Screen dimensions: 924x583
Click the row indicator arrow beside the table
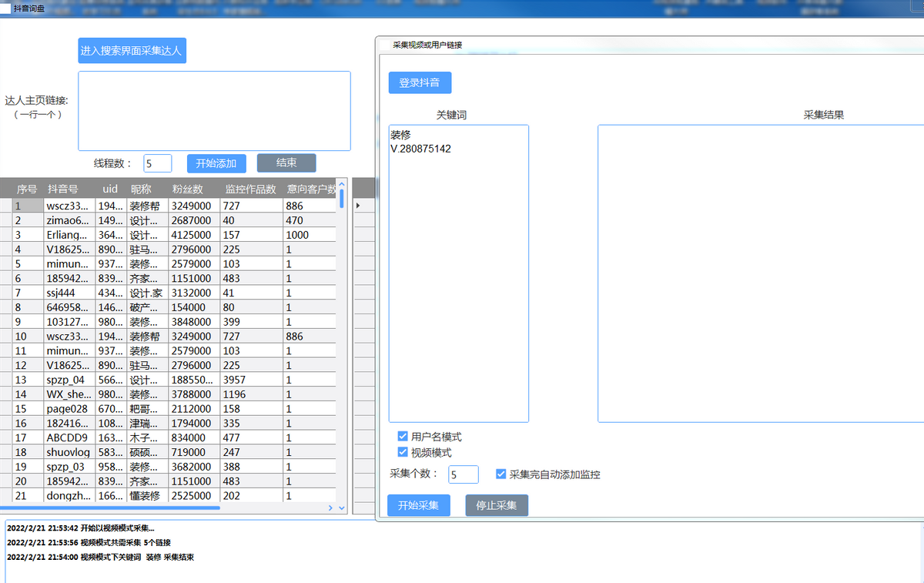(357, 206)
